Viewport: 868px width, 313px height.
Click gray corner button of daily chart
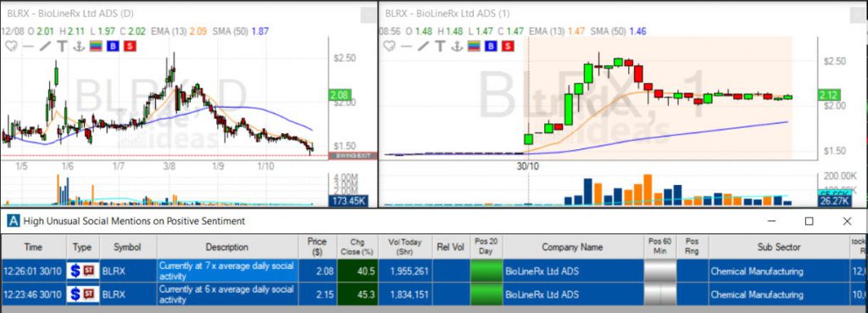[x=368, y=15]
